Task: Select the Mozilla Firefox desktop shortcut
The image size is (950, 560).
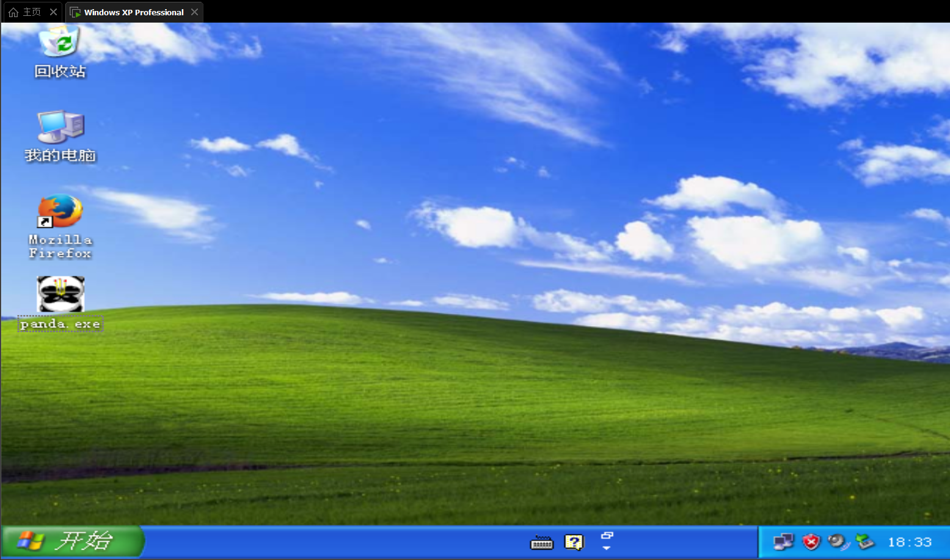Action: coord(60,211)
